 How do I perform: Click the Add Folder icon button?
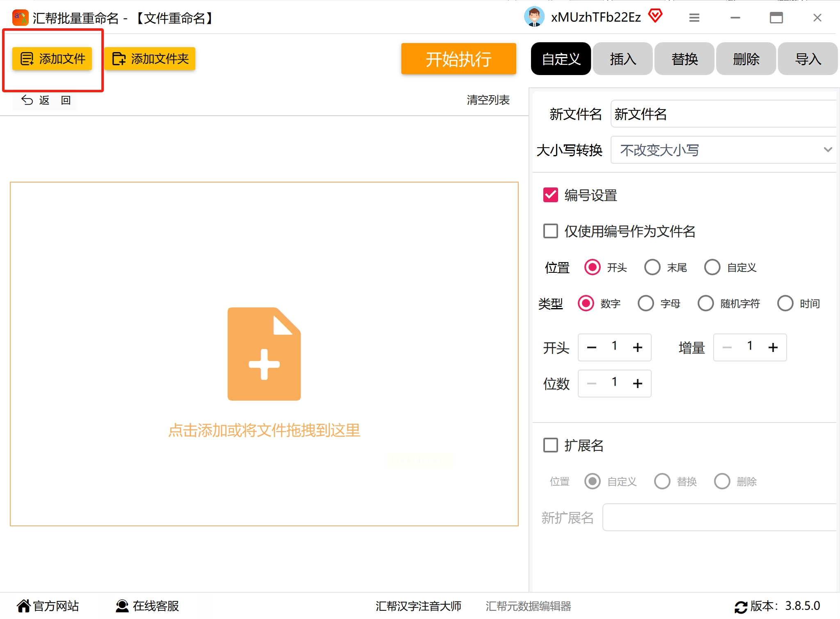[149, 59]
